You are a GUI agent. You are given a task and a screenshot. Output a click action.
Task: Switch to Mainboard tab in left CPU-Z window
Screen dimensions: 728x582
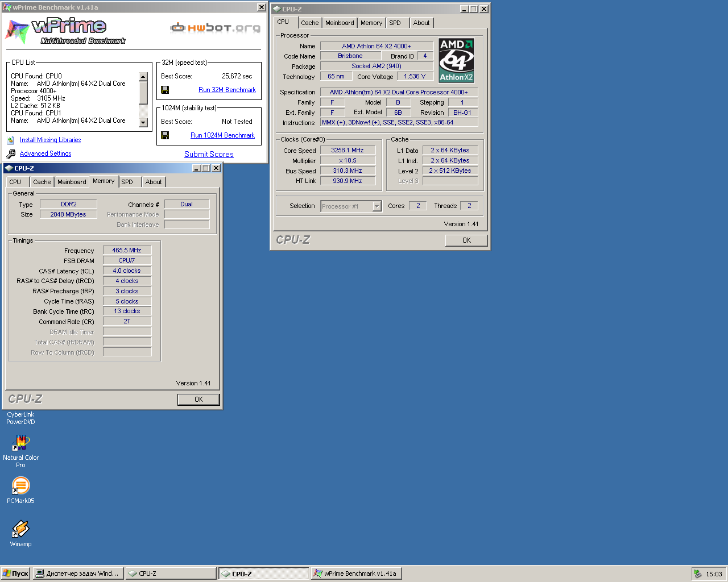(72, 182)
